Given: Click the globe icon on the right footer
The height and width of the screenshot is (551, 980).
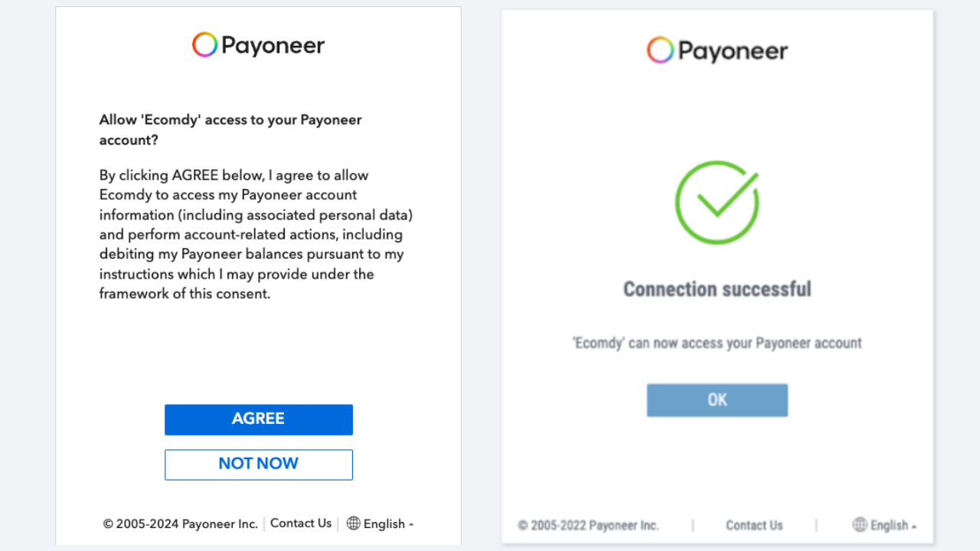Looking at the screenshot, I should pyautogui.click(x=859, y=525).
